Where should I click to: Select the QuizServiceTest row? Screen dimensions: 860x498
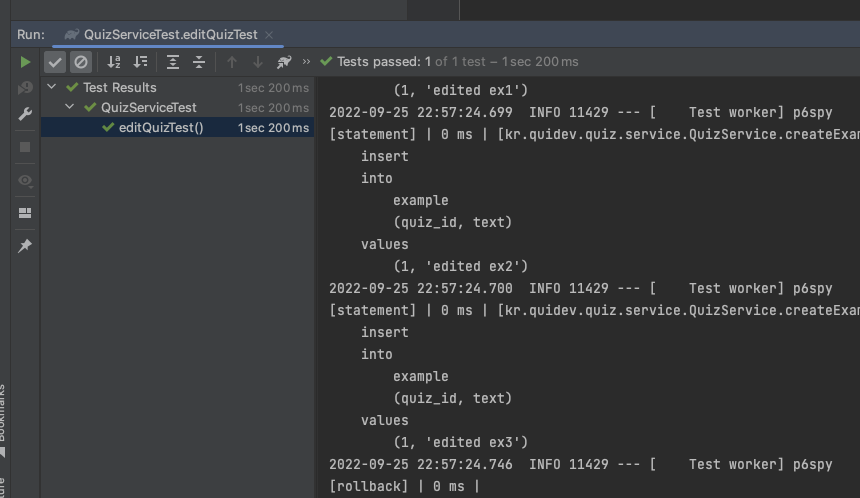[177, 107]
